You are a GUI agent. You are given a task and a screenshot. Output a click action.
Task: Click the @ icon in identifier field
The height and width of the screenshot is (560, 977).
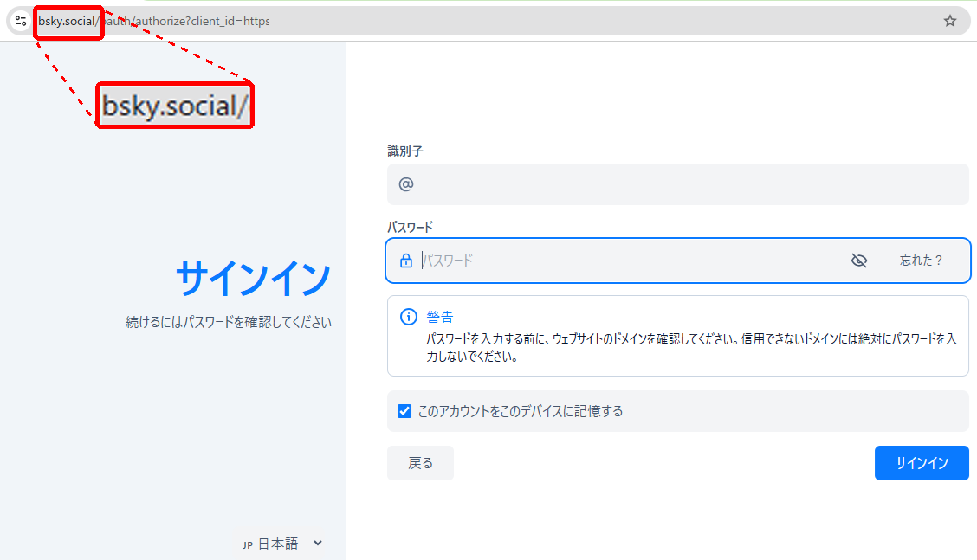pos(406,184)
